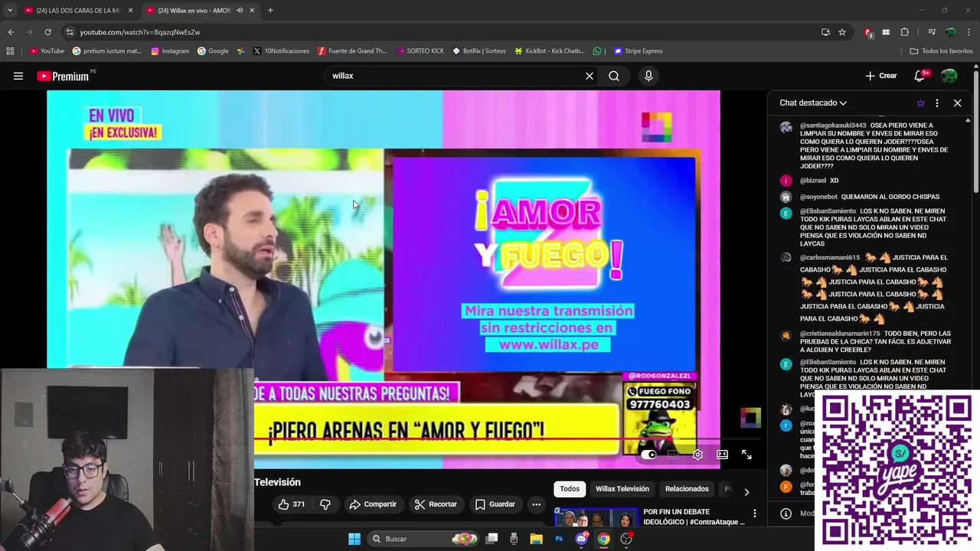
Task: Open the Windows Start menu
Action: click(x=354, y=539)
